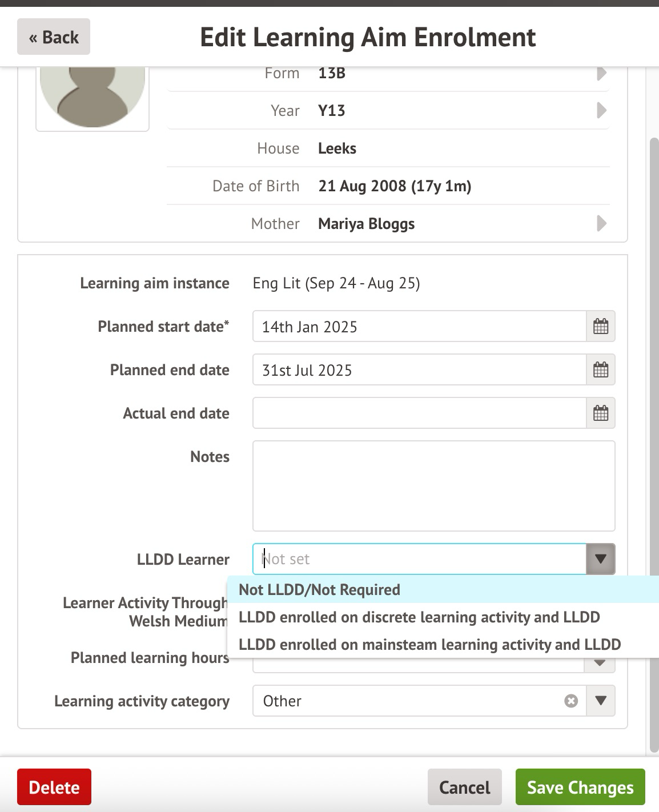Open the Year Y13 row arrow

(601, 110)
